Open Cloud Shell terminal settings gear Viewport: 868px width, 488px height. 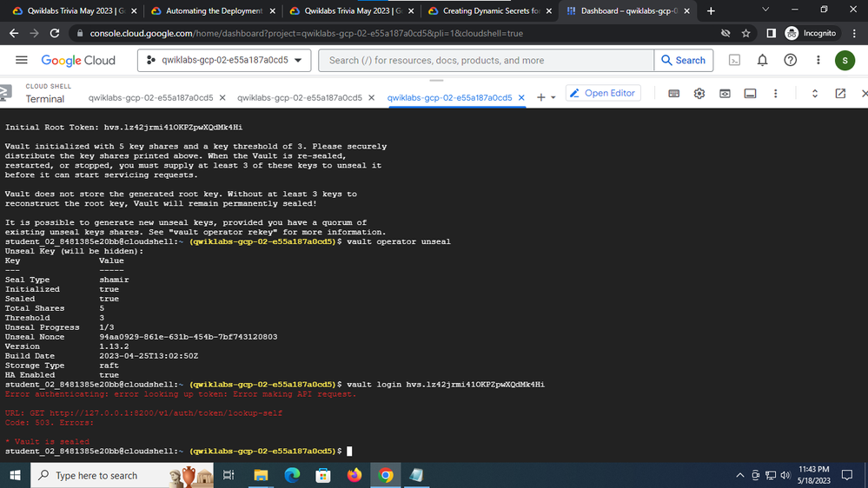click(x=699, y=94)
